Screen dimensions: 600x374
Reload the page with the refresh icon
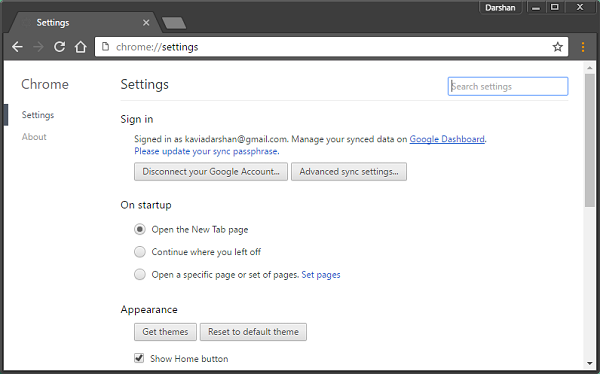tap(59, 47)
